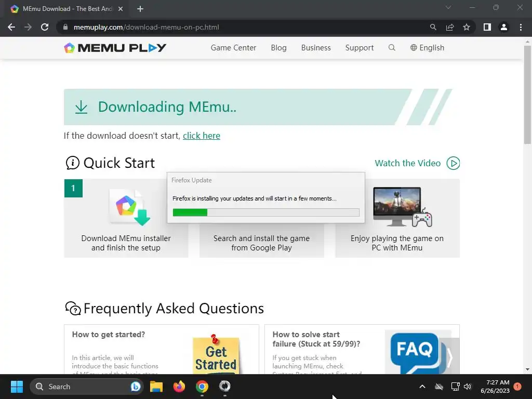Open 'How to get started?' article
The height and width of the screenshot is (399, 532).
(109, 335)
